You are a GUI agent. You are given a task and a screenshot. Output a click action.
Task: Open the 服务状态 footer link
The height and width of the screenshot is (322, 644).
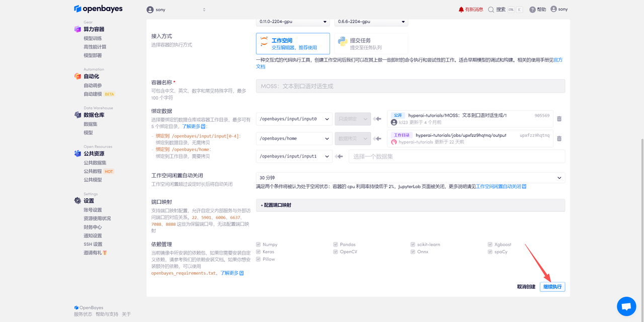(83, 314)
